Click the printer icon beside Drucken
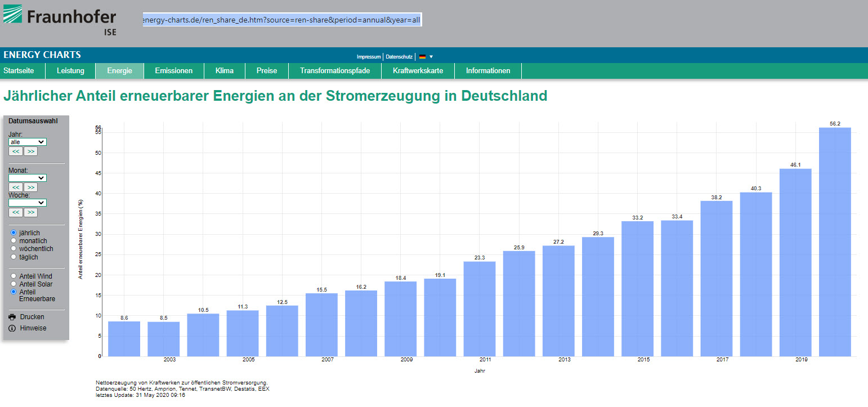The width and height of the screenshot is (868, 407). 12,317
